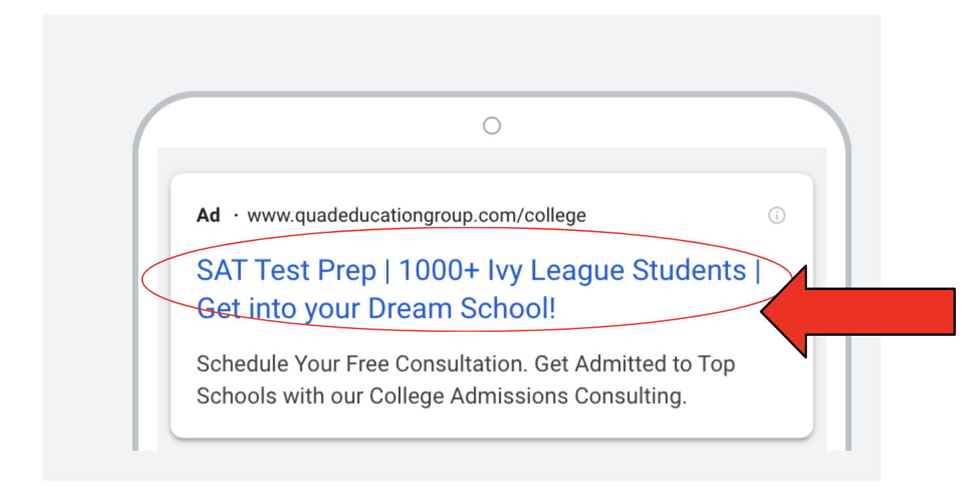Click "www" at start of ad URL
The image size is (980, 501).
click(265, 216)
